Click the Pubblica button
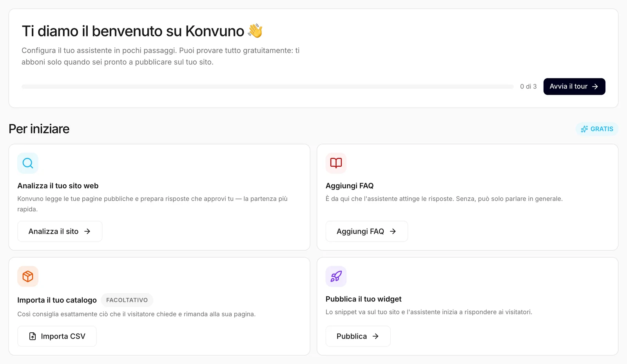Image resolution: width=627 pixels, height=364 pixels. (358, 336)
